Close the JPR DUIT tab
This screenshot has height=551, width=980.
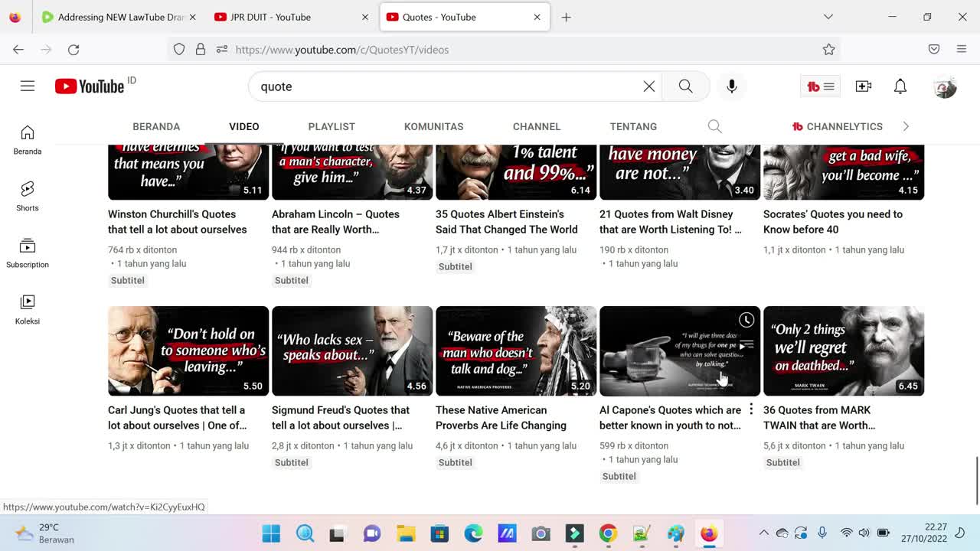coord(365,17)
